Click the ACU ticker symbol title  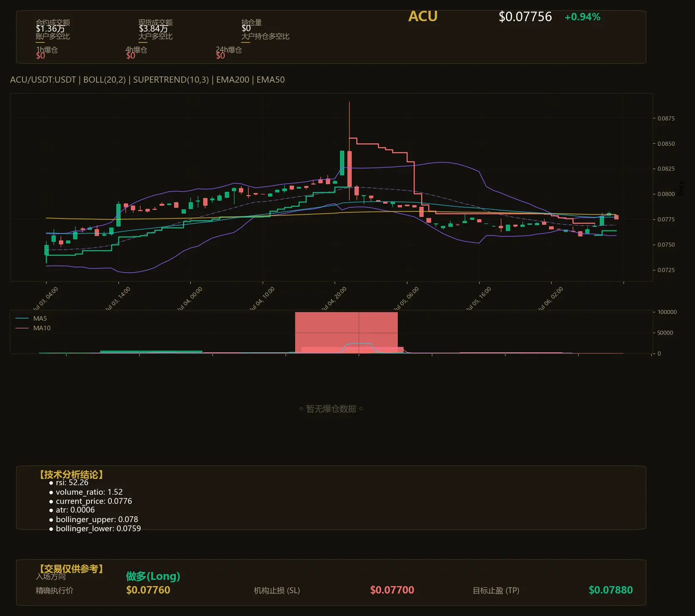(423, 16)
